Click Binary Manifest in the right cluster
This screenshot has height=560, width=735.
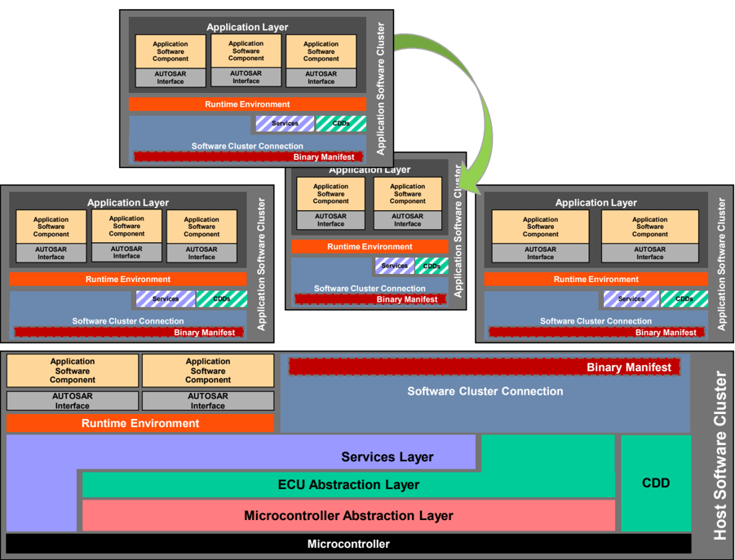596,333
